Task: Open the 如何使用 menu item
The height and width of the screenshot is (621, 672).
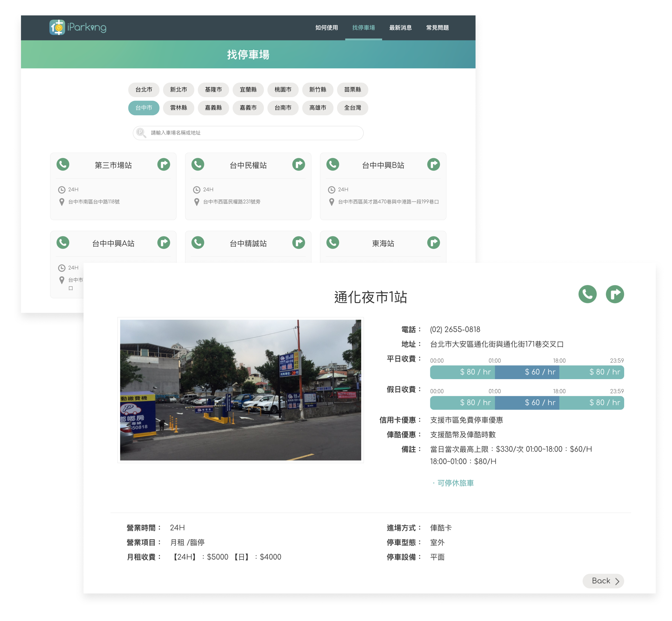Action: point(326,28)
